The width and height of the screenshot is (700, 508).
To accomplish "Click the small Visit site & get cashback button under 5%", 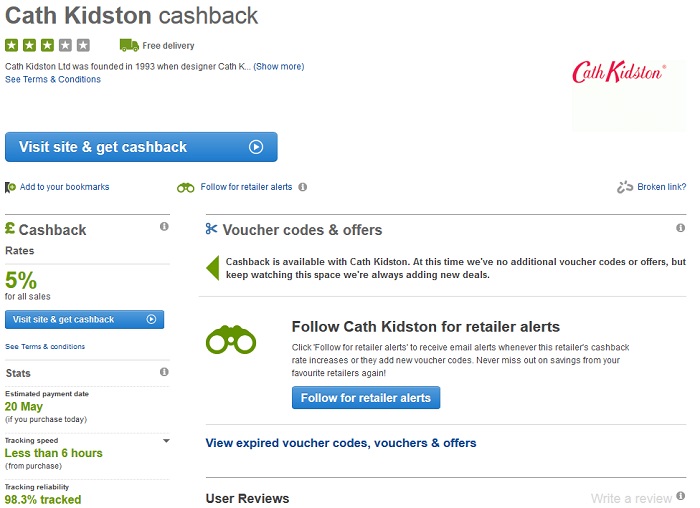I will pyautogui.click(x=84, y=320).
